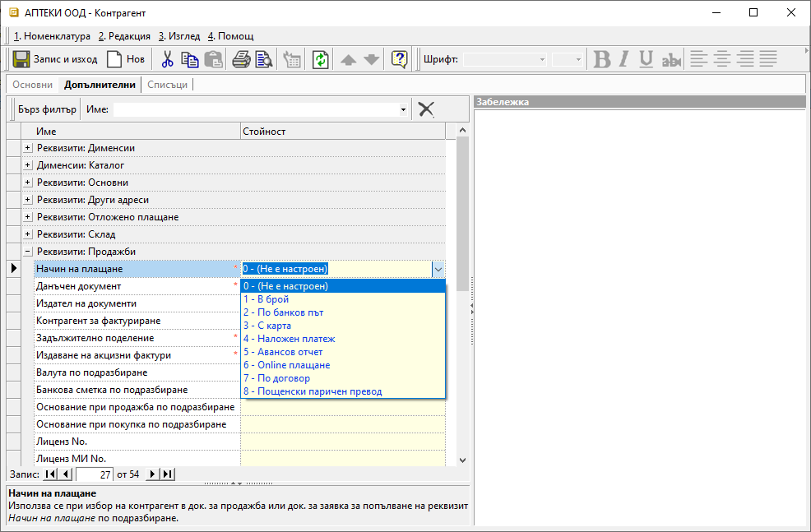
Task: Expand Реквизити: Отложено плащане group
Action: coord(27,217)
